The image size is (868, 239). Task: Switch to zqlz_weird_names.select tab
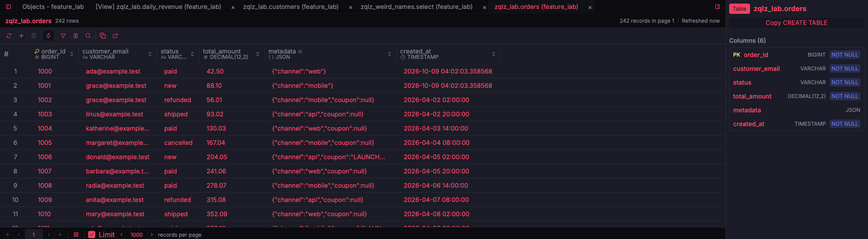417,7
